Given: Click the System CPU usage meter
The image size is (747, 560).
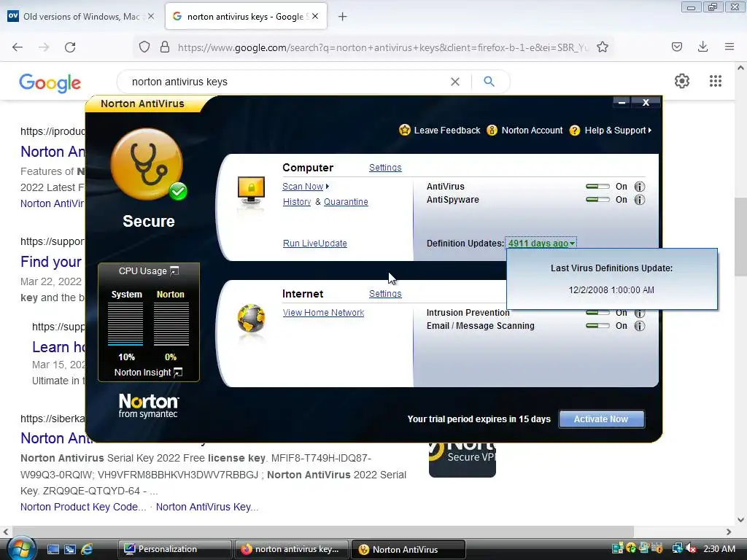Looking at the screenshot, I should tap(125, 324).
